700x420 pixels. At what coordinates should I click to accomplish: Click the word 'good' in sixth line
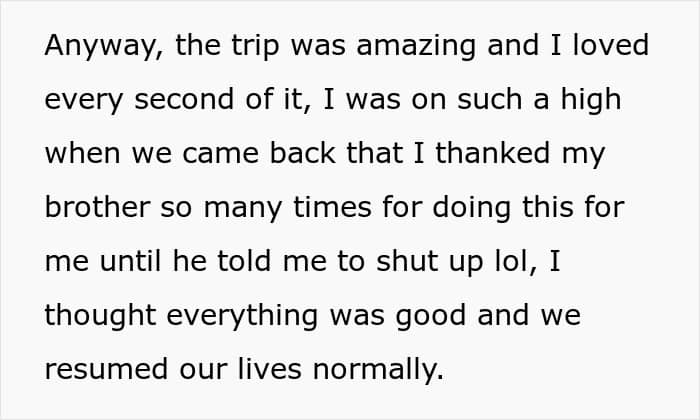coord(431,316)
